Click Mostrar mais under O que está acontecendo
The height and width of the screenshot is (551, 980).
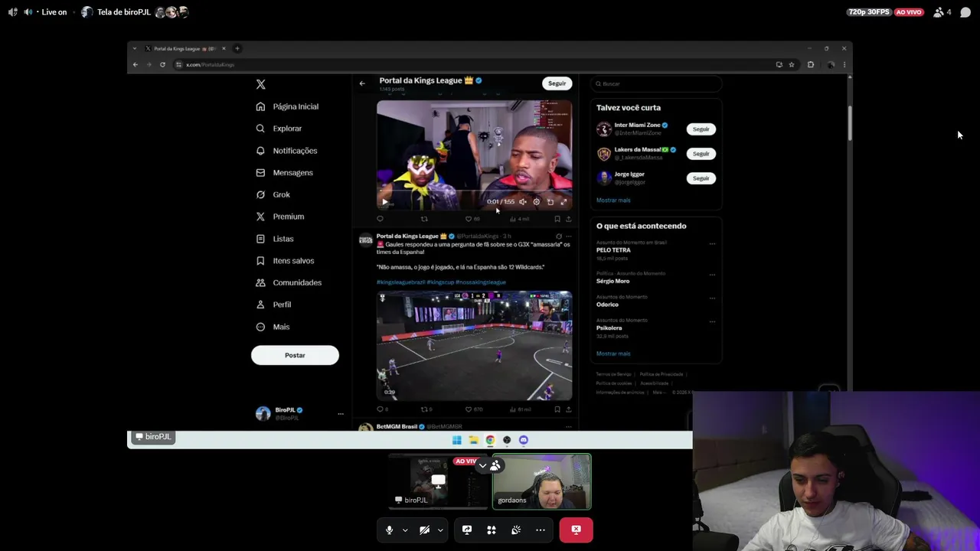click(613, 354)
